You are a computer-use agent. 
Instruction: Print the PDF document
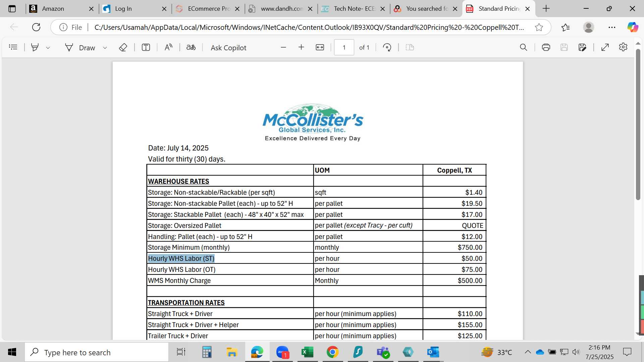click(546, 47)
